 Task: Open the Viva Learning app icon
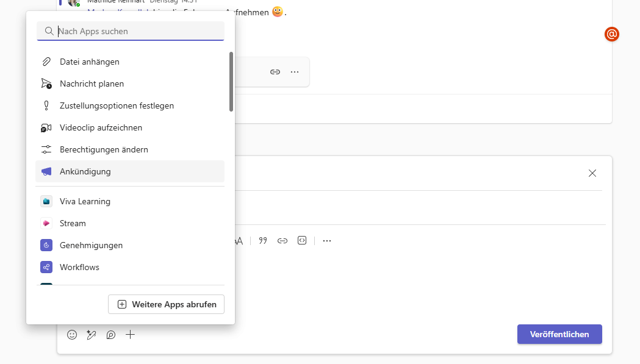click(46, 201)
